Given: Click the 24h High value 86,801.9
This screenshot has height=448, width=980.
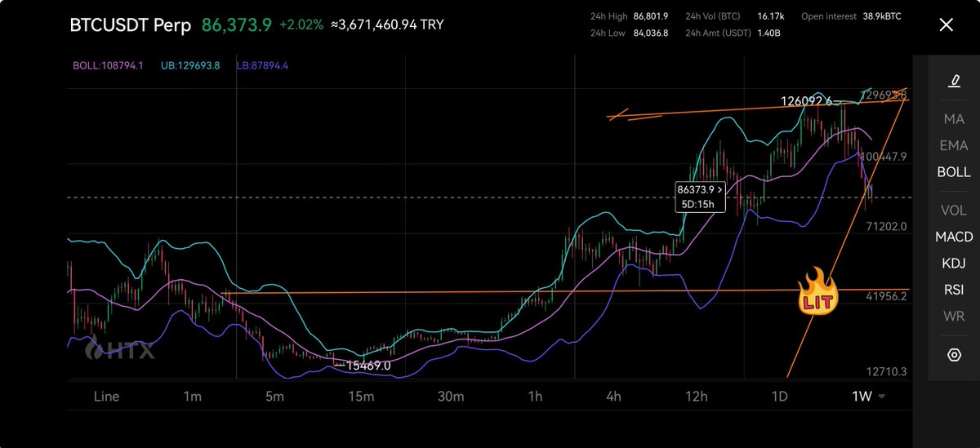Looking at the screenshot, I should 651,16.
